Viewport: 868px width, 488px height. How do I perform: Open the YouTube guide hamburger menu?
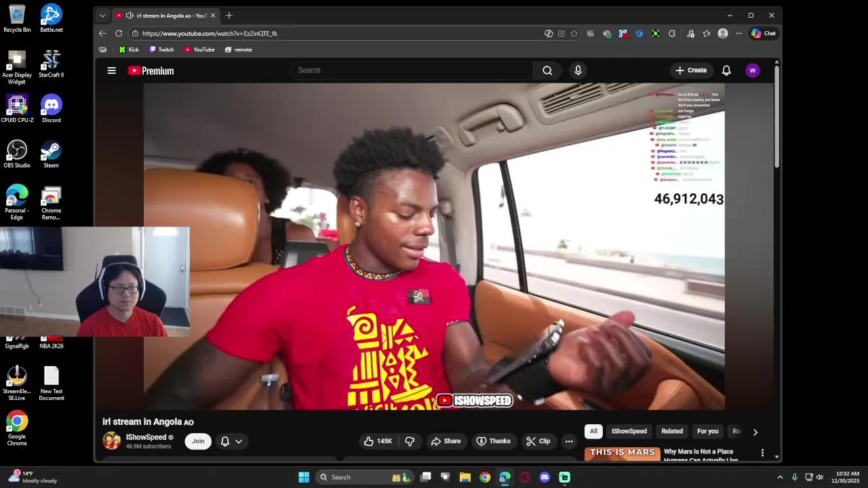[x=111, y=70]
